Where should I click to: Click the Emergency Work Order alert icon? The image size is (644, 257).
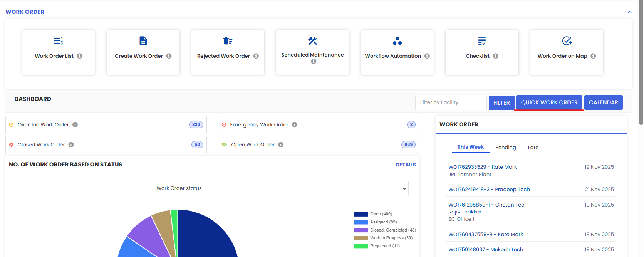click(x=224, y=124)
